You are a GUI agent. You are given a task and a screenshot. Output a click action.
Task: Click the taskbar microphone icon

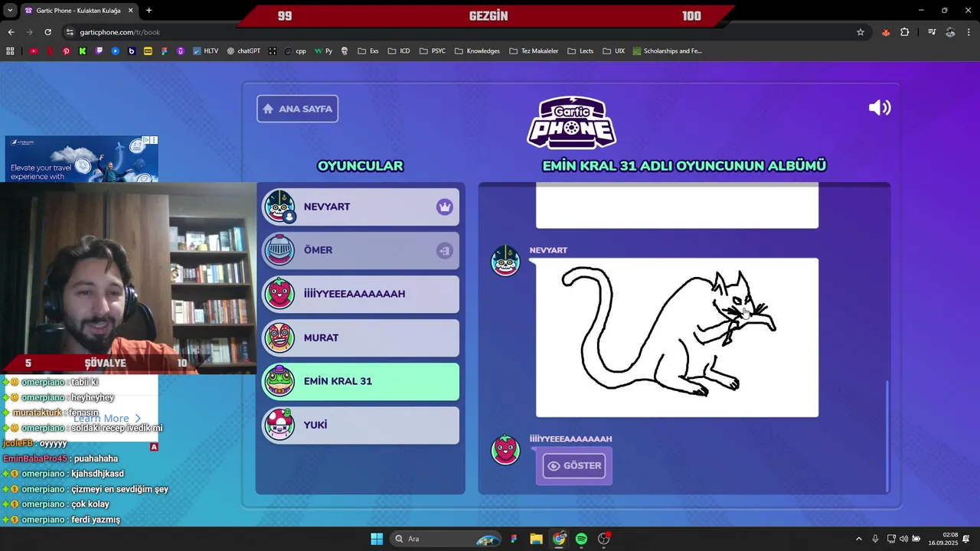tap(875, 539)
